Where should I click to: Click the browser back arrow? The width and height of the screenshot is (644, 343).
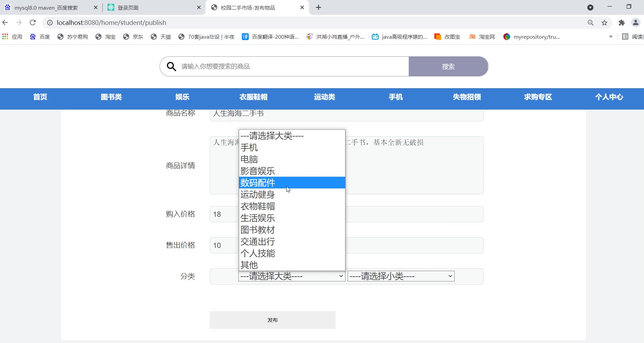(5, 22)
